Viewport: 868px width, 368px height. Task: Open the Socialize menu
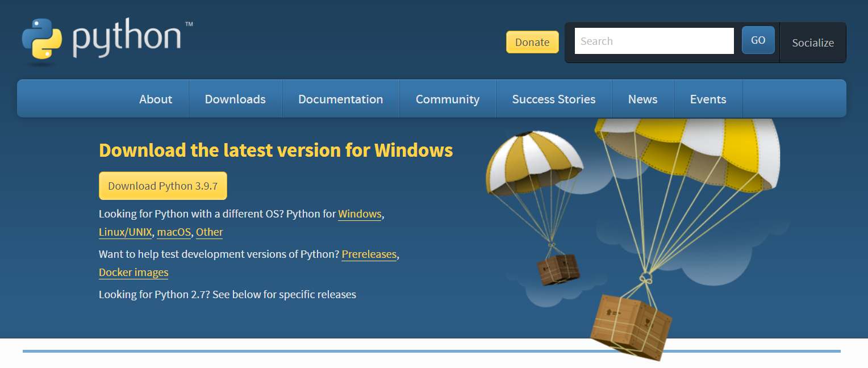pyautogui.click(x=813, y=43)
